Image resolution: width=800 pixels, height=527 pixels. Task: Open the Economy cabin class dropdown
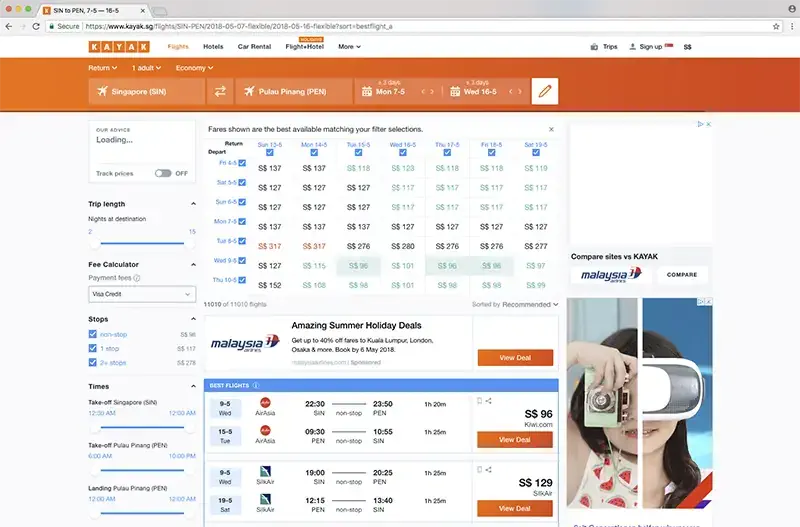194,68
